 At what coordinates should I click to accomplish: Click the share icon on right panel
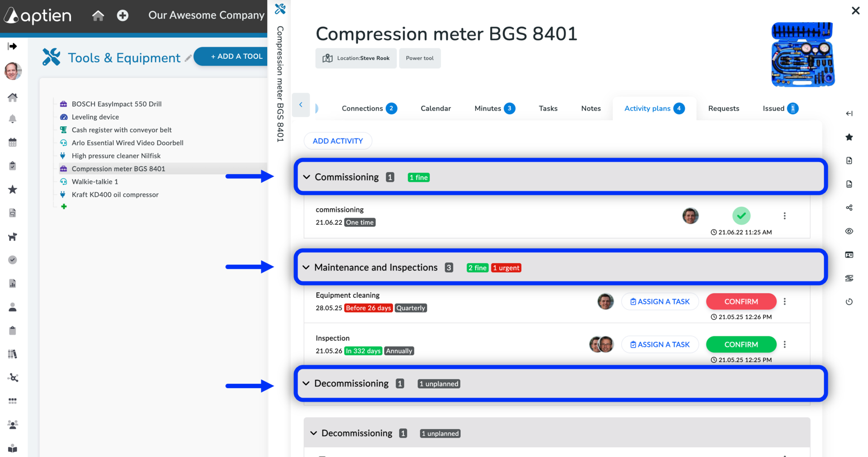pos(849,208)
